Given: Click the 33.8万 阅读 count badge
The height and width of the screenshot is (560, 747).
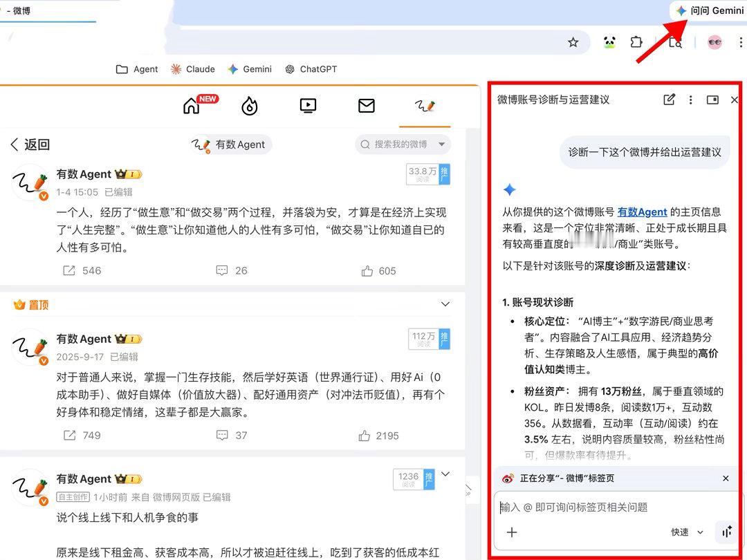Looking at the screenshot, I should pos(423,174).
